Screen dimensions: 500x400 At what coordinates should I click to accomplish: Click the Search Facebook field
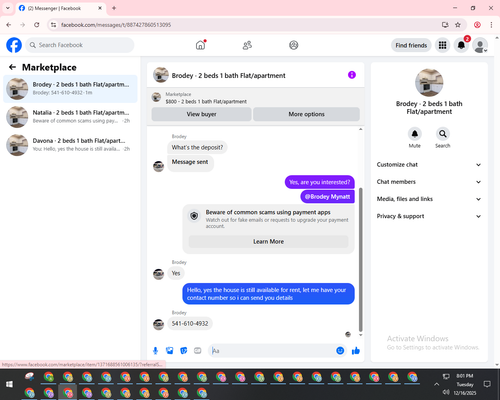[x=80, y=45]
